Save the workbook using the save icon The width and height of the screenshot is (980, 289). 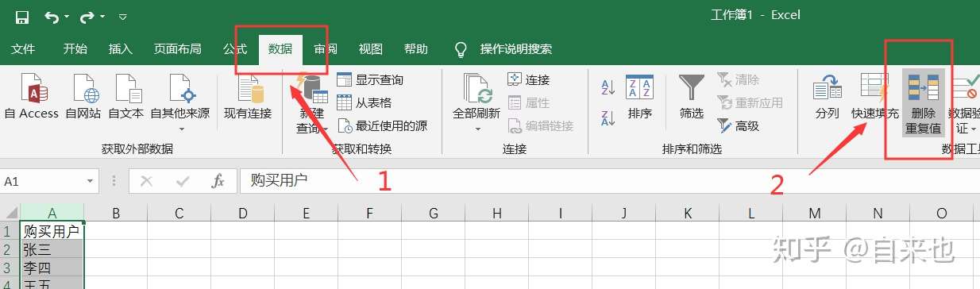point(22,16)
